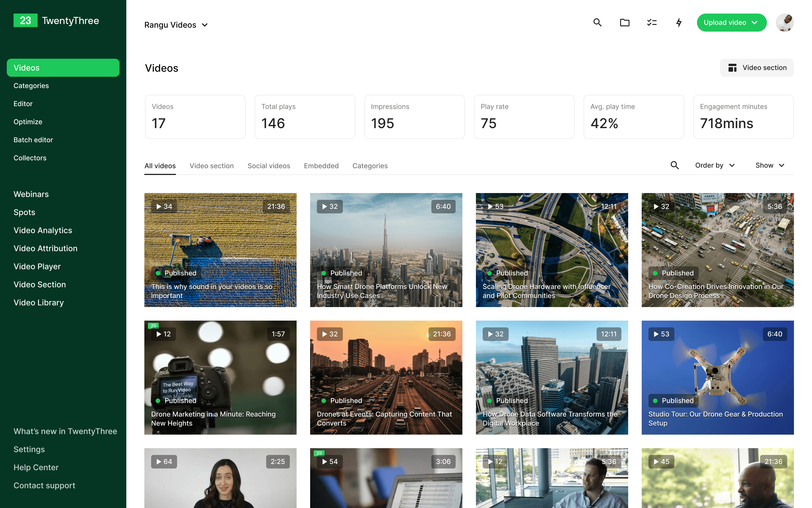The height and width of the screenshot is (508, 812).
Task: Open Video Section in sidebar
Action: (39, 284)
